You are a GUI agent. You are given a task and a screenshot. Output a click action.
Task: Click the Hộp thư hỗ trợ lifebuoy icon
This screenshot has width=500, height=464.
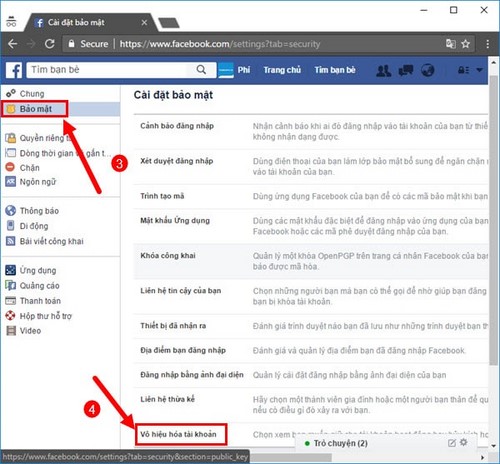click(10, 315)
